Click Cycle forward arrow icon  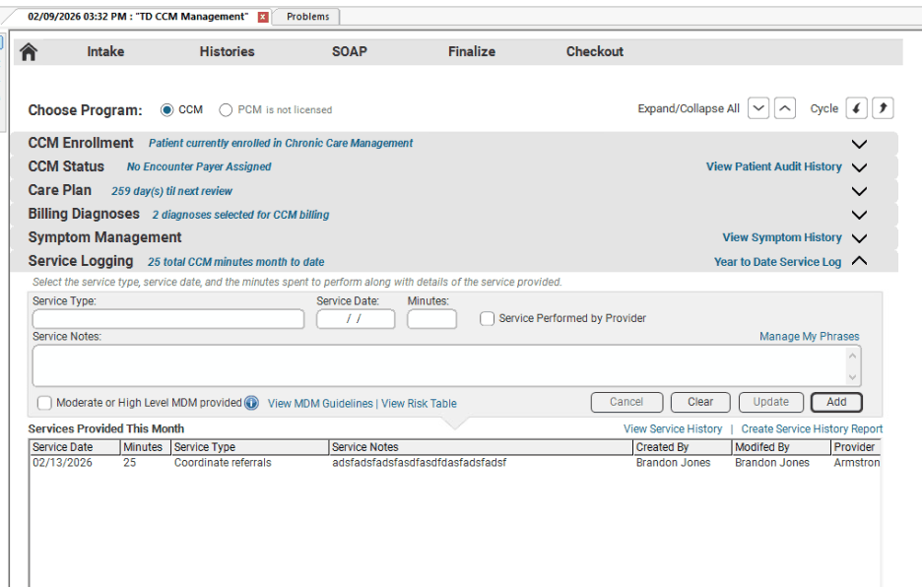883,108
